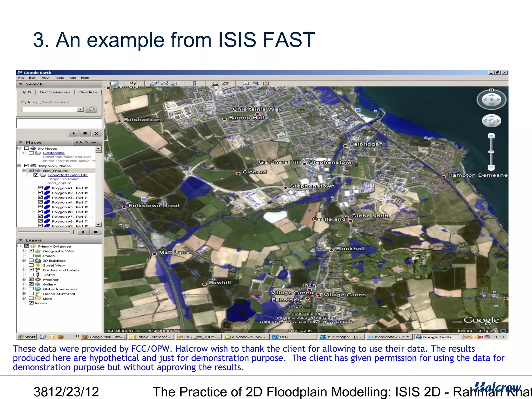Click the look-around compass eye control
The height and width of the screenshot is (399, 532).
pos(491,99)
